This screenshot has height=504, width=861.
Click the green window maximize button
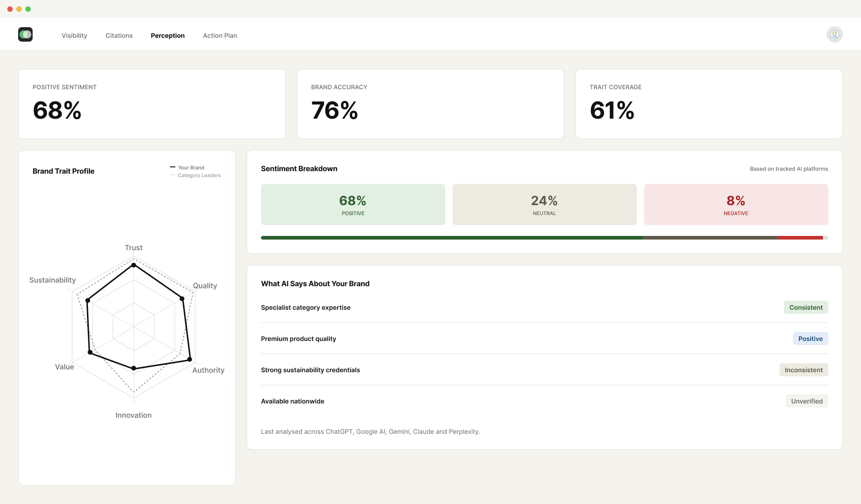[28, 9]
